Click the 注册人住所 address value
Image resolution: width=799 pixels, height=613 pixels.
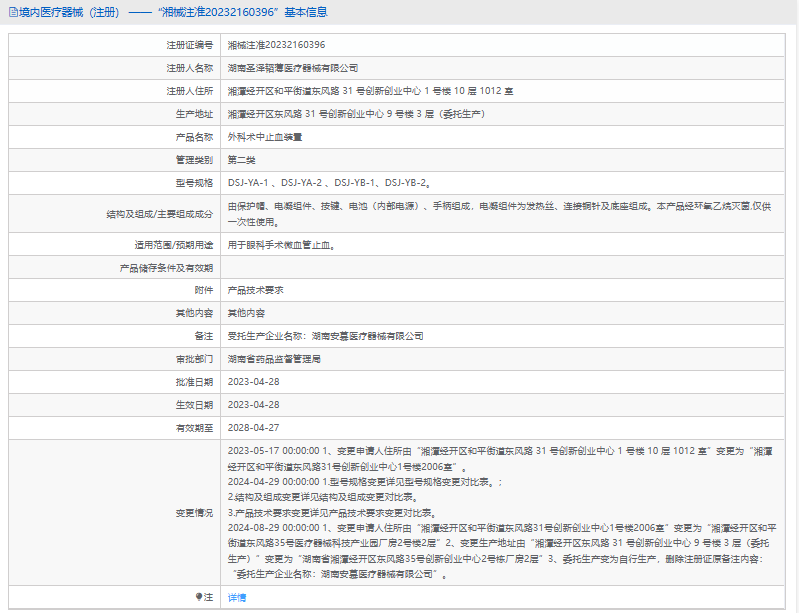[370, 91]
